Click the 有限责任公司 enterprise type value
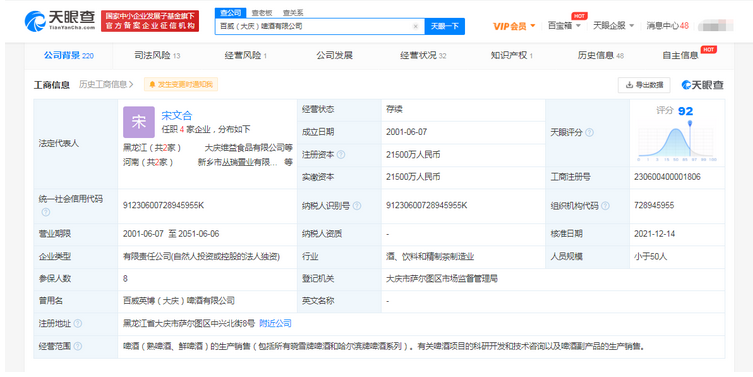Image resolution: width=753 pixels, height=377 pixels. coord(201,256)
